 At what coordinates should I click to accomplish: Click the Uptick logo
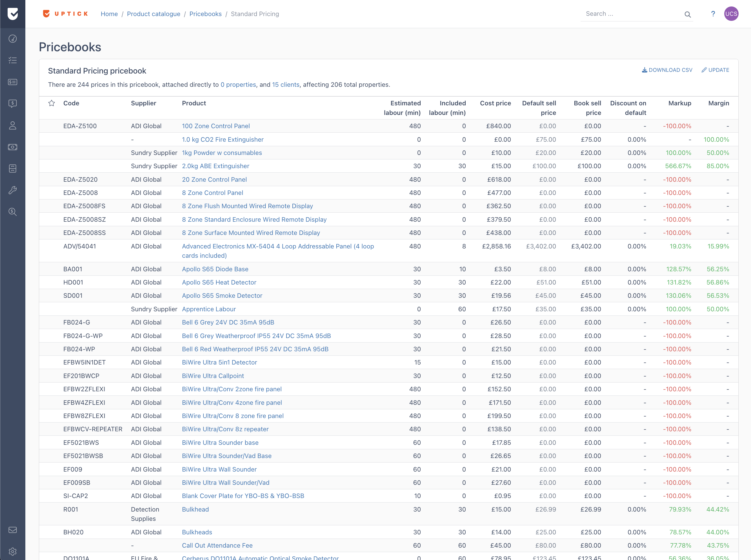65,14
